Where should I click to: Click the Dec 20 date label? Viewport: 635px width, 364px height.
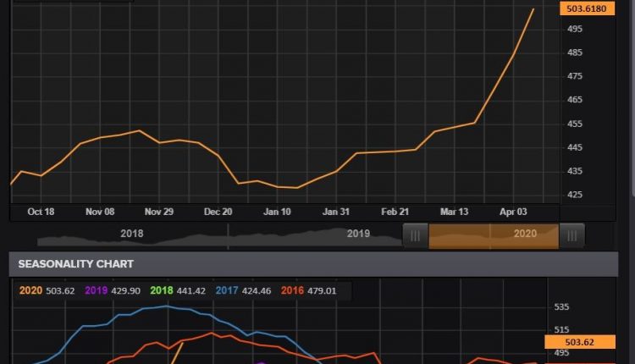tap(218, 212)
